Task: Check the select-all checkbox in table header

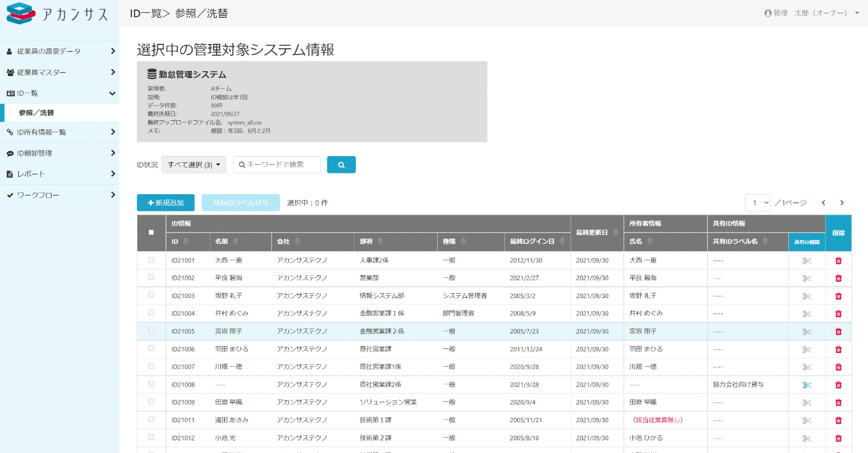Action: click(x=151, y=232)
